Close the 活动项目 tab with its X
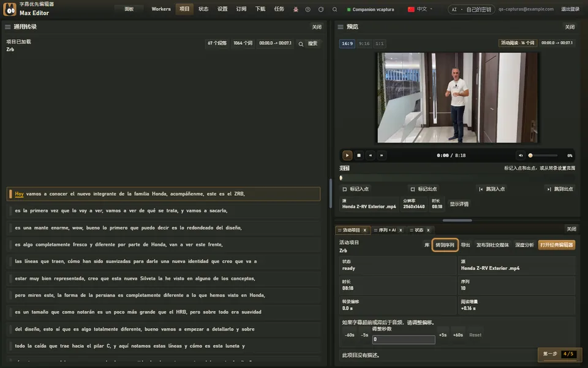 364,230
